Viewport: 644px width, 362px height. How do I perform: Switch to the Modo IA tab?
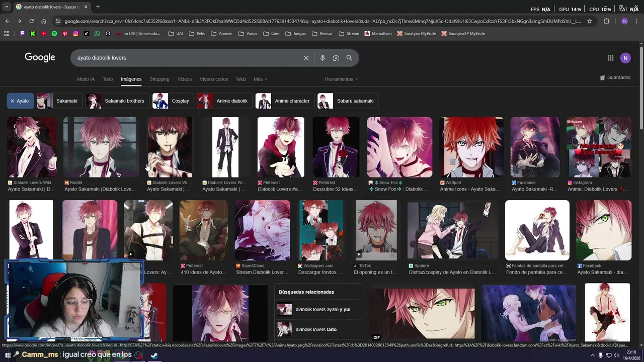86,79
